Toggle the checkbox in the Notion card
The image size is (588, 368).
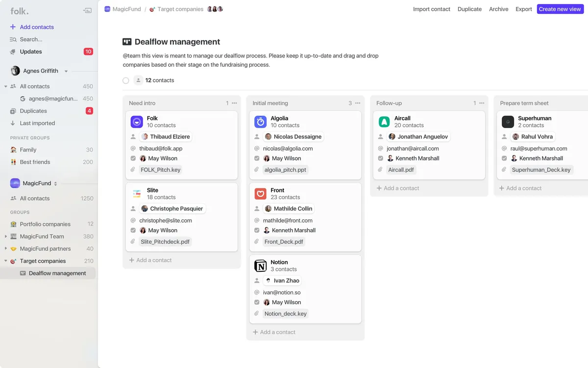pyautogui.click(x=257, y=302)
